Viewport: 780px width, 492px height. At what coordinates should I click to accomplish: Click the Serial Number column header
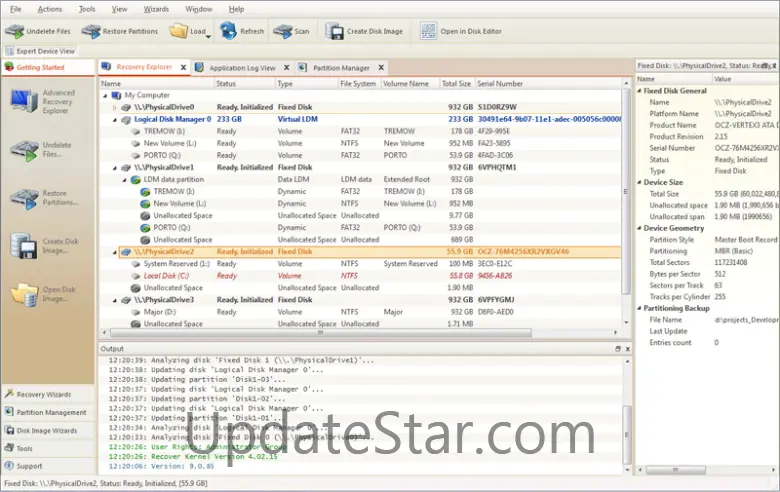548,84
